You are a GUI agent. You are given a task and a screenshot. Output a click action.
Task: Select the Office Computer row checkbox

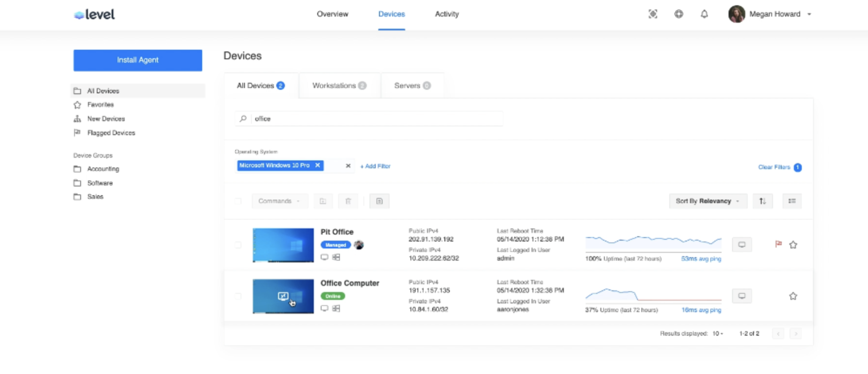click(238, 296)
